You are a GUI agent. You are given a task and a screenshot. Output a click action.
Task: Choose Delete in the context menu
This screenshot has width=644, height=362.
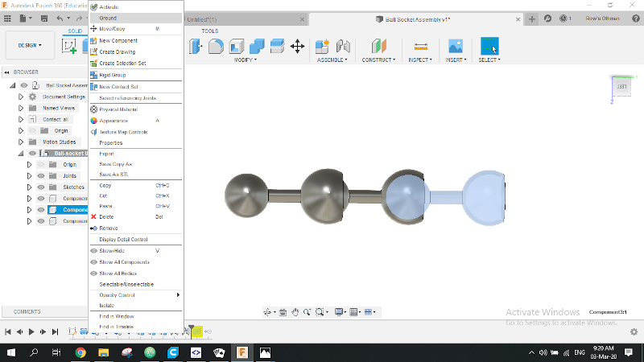[136, 216]
